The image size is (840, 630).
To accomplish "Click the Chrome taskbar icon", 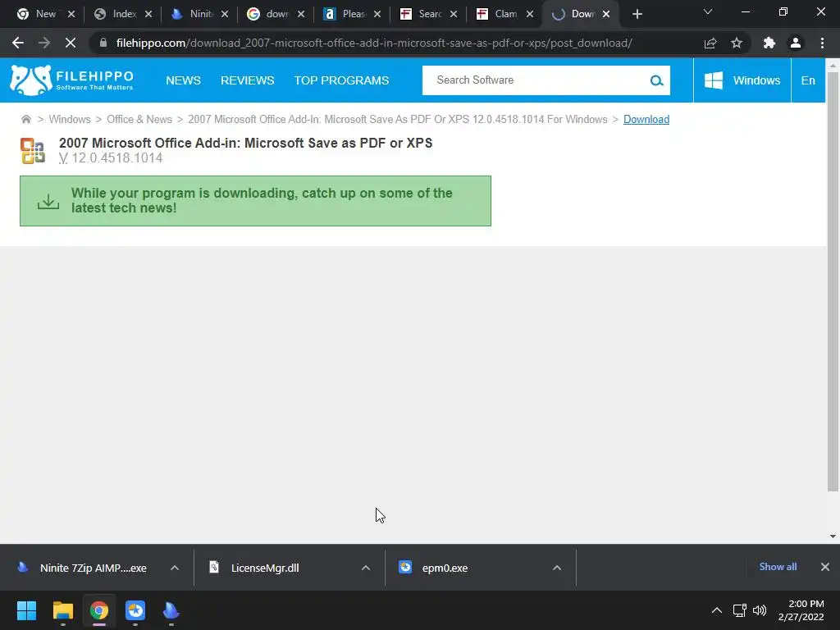I will tap(99, 610).
